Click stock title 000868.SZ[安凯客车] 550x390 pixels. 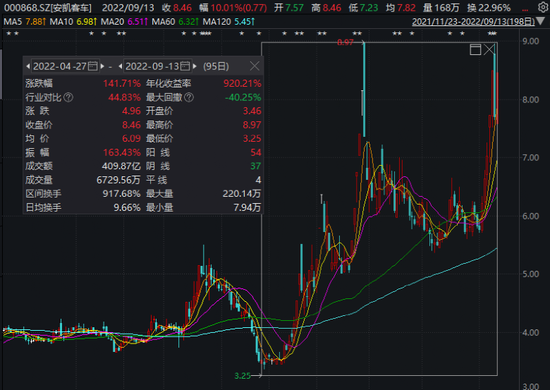pyautogui.click(x=47, y=8)
